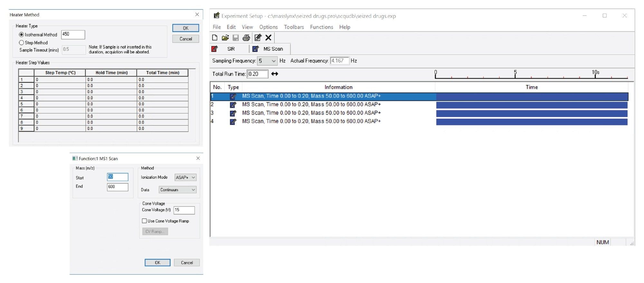Enable Use Cone Voltage Ramp checkbox

pos(145,221)
